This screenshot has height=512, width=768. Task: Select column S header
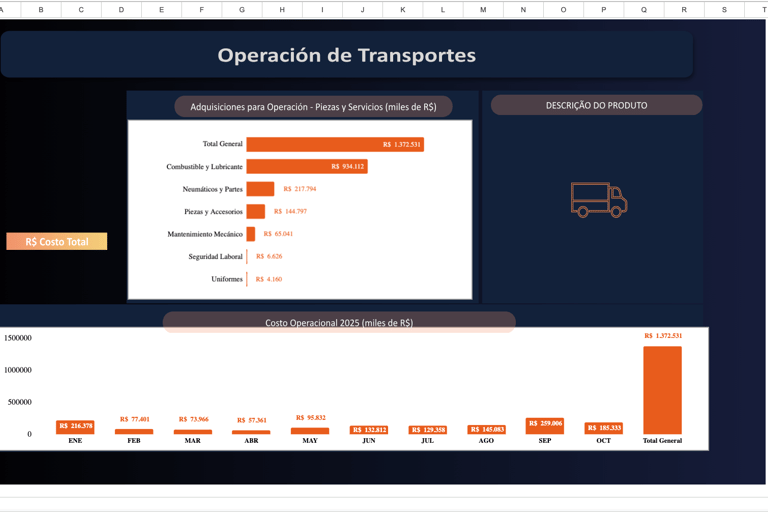tap(724, 10)
